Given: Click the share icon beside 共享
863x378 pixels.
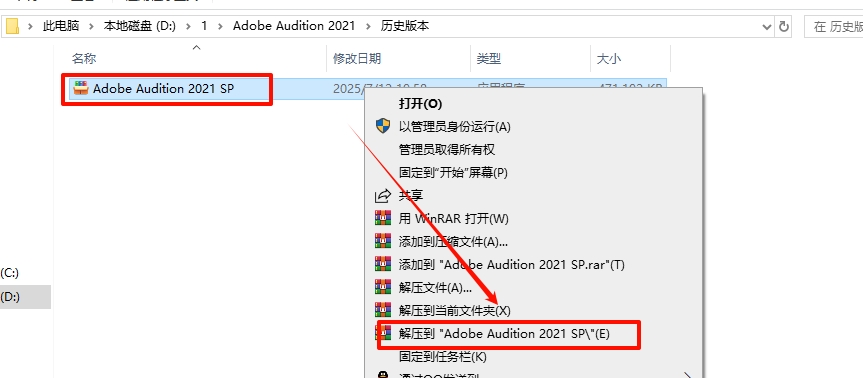Looking at the screenshot, I should point(383,195).
